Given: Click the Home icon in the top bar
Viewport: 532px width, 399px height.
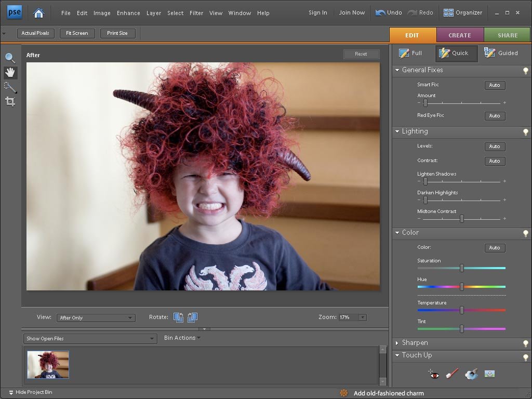Looking at the screenshot, I should click(38, 13).
